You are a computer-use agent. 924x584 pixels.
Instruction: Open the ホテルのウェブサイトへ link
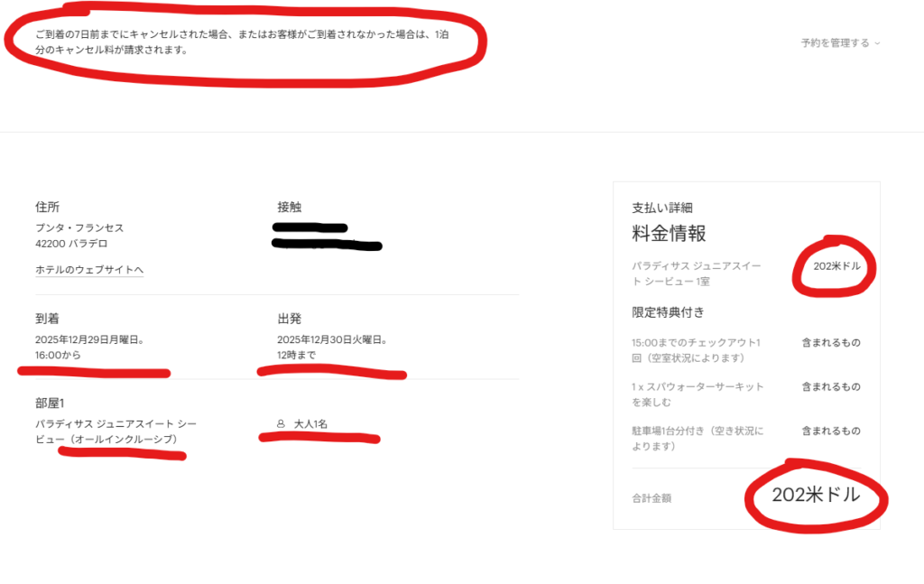[x=89, y=269]
